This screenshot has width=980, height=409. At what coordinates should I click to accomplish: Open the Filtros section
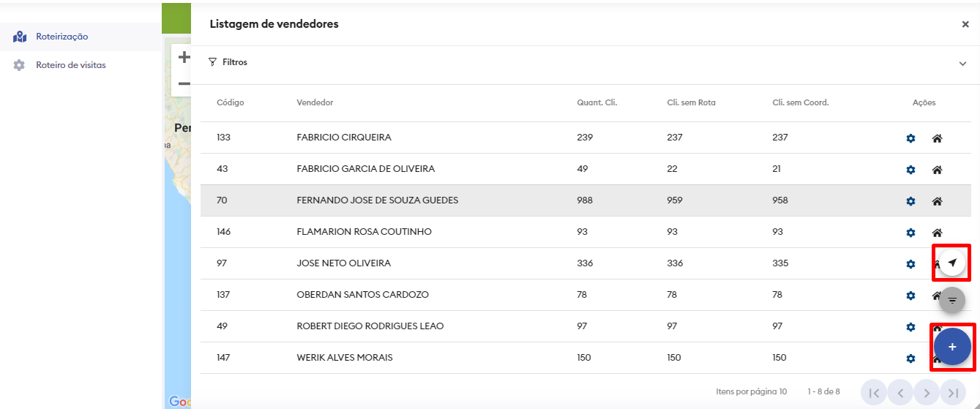pos(234,63)
